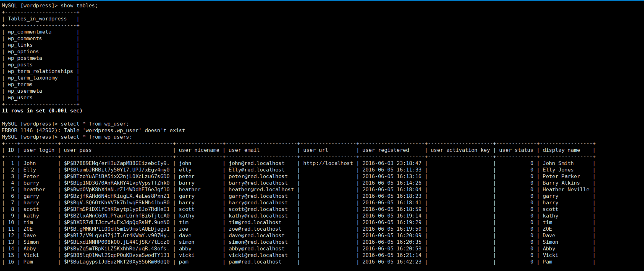The image size is (644, 271).
Task: Select the Tables_in_wordpress header
Action: click(37, 19)
